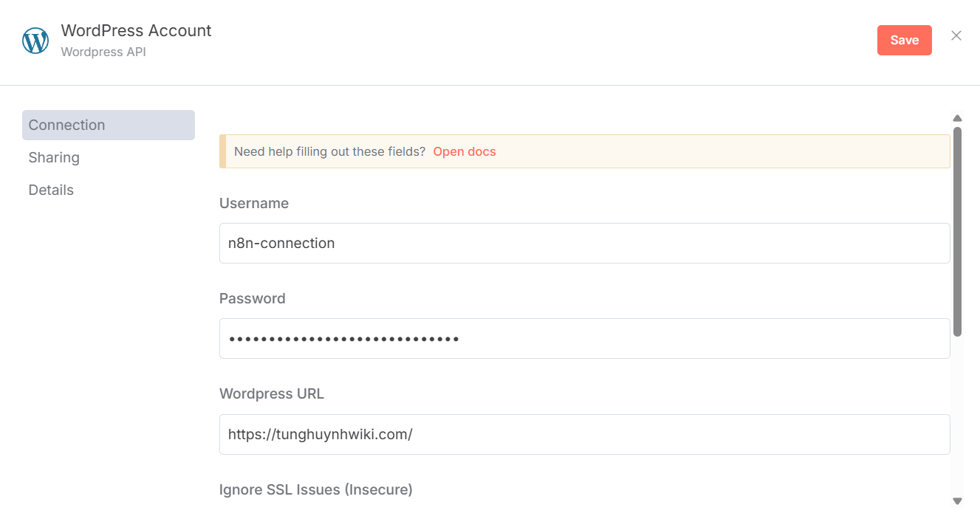Click the scrollbar up arrow

pos(957,118)
